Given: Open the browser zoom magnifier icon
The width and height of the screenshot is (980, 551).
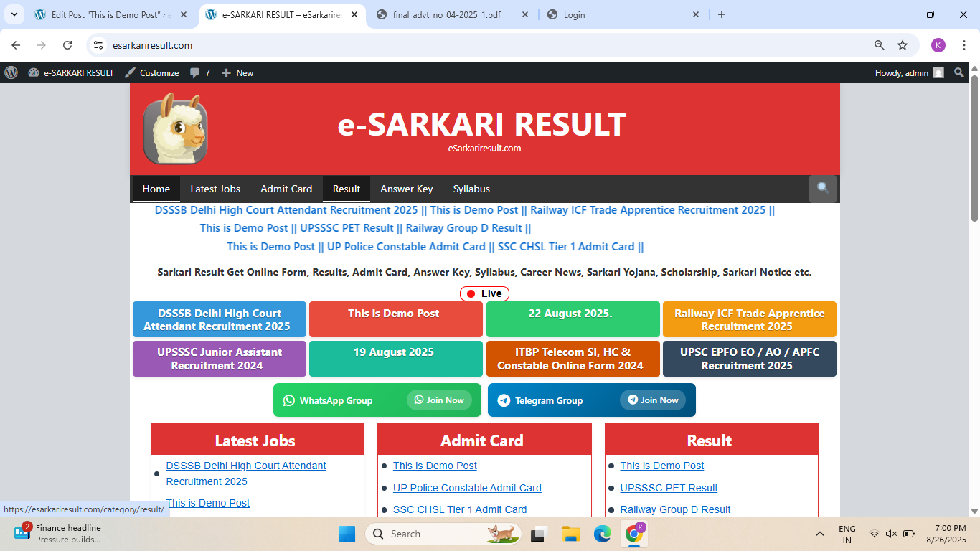Looking at the screenshot, I should tap(879, 45).
